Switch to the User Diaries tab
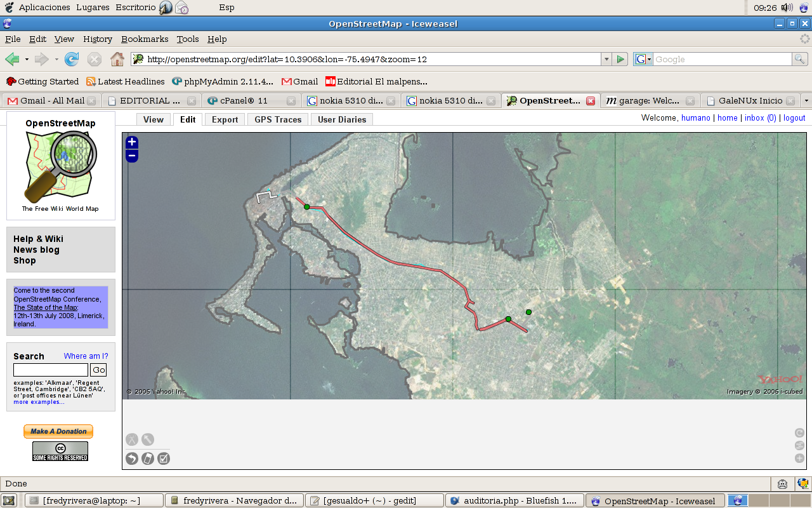This screenshot has height=508, width=812. (x=342, y=119)
